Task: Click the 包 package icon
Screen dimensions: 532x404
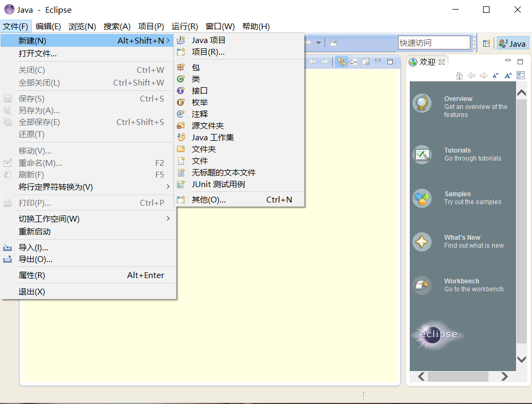Action: 181,67
